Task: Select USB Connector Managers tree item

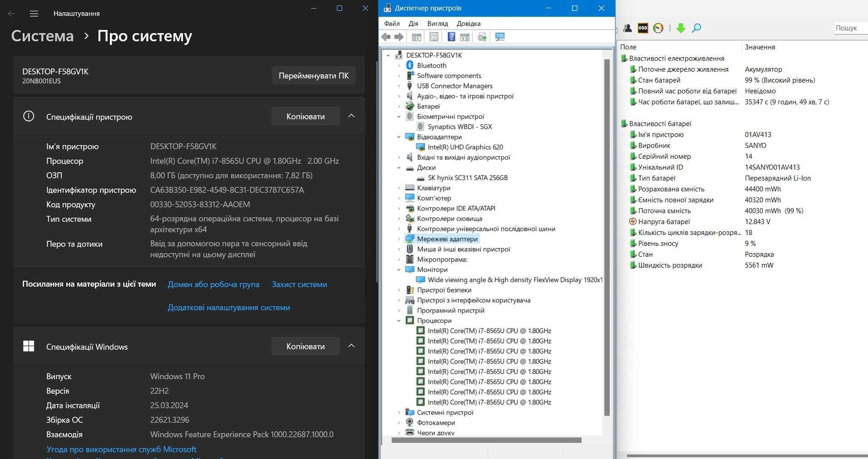Action: coord(454,86)
